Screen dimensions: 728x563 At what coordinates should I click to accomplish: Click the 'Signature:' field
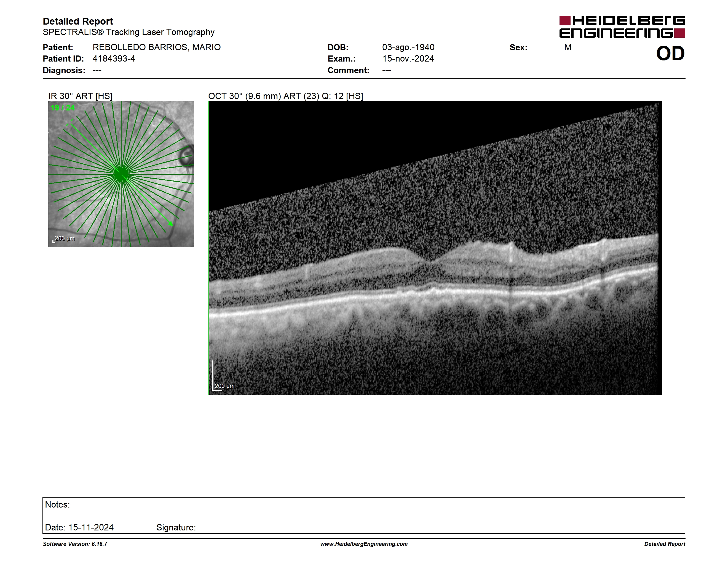176,527
